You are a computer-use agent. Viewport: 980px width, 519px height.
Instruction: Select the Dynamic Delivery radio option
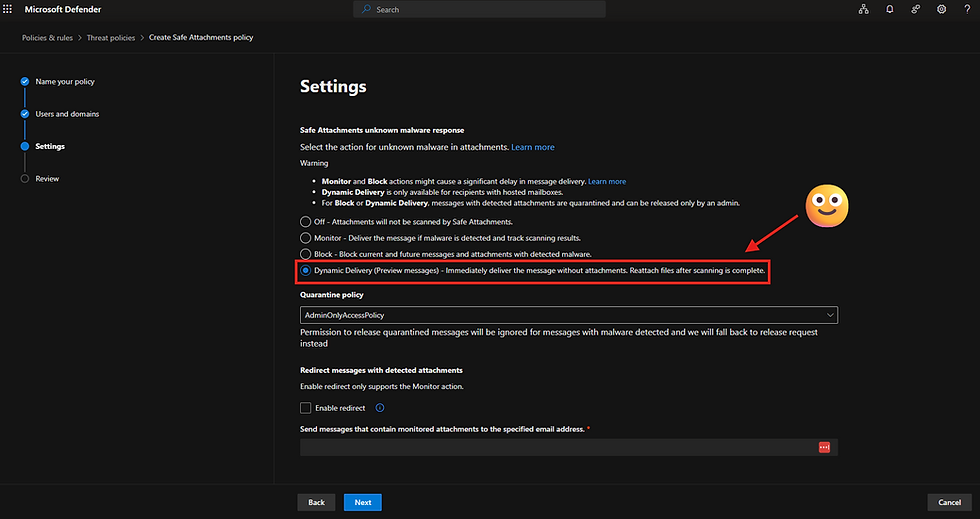pyautogui.click(x=306, y=270)
